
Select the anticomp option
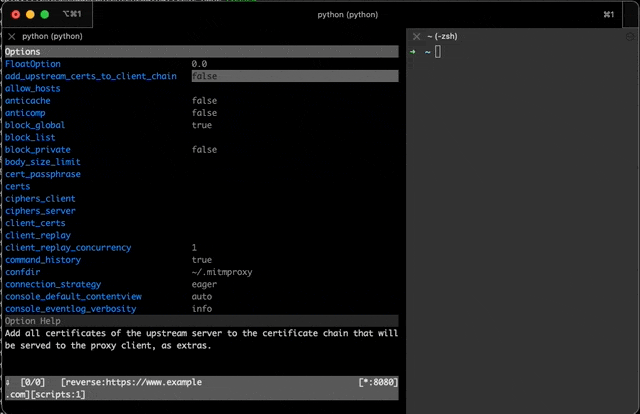[25, 113]
